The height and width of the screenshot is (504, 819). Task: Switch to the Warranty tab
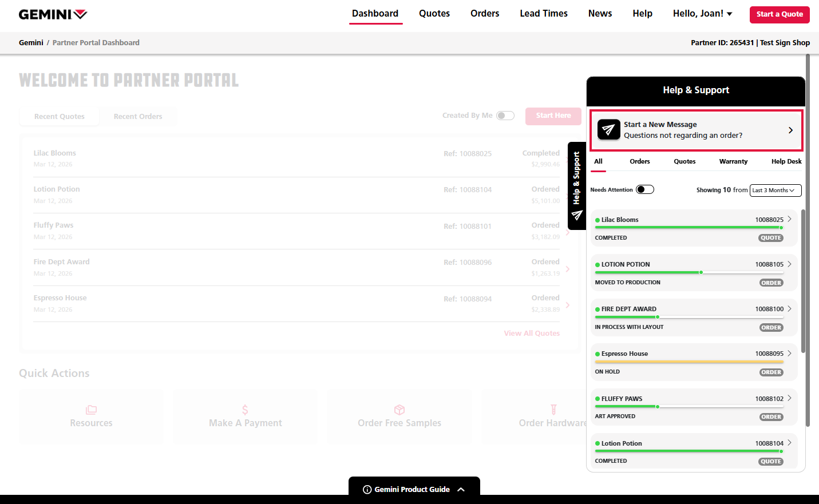[733, 161]
